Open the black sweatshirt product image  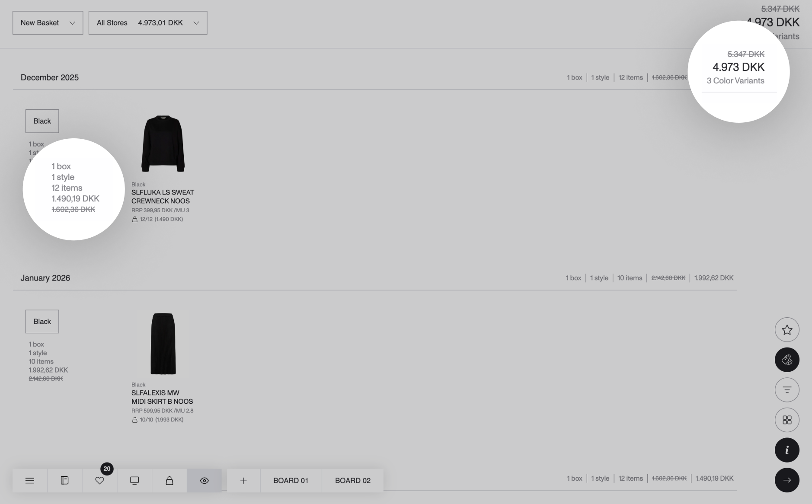(x=163, y=144)
